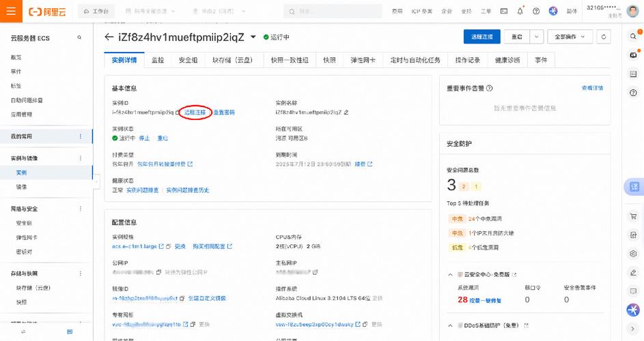Click the search icon beside 云服务器 ECS

click(x=79, y=38)
